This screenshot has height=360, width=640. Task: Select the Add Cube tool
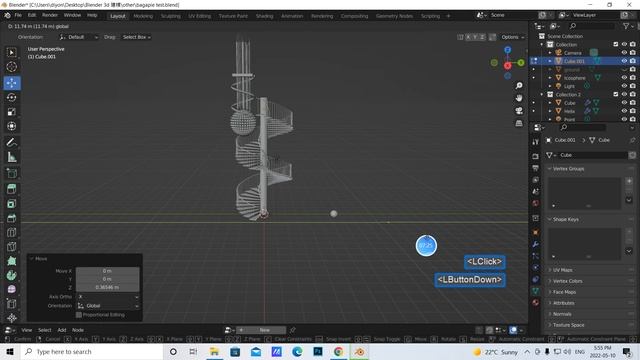pyautogui.click(x=12, y=173)
